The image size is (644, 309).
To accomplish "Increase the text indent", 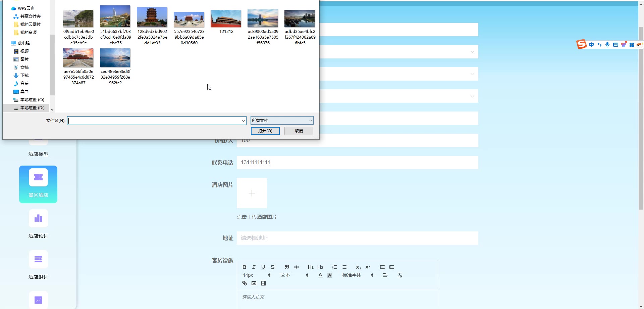I will click(x=392, y=267).
